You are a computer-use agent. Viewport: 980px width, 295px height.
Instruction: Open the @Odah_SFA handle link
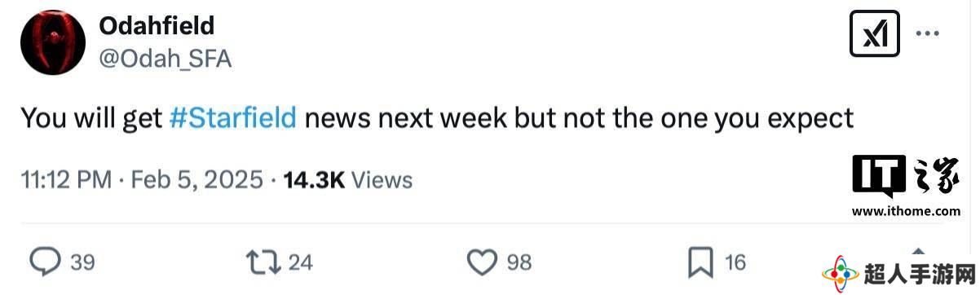pos(166,59)
